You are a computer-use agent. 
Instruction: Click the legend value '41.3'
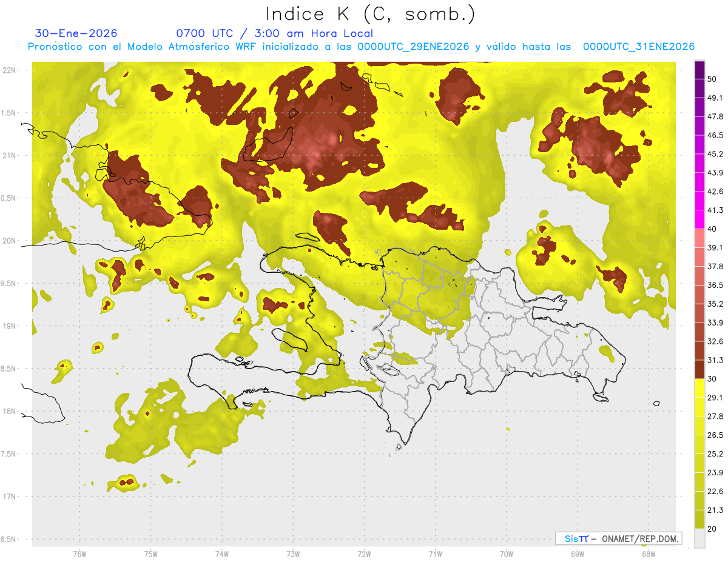pyautogui.click(x=715, y=210)
